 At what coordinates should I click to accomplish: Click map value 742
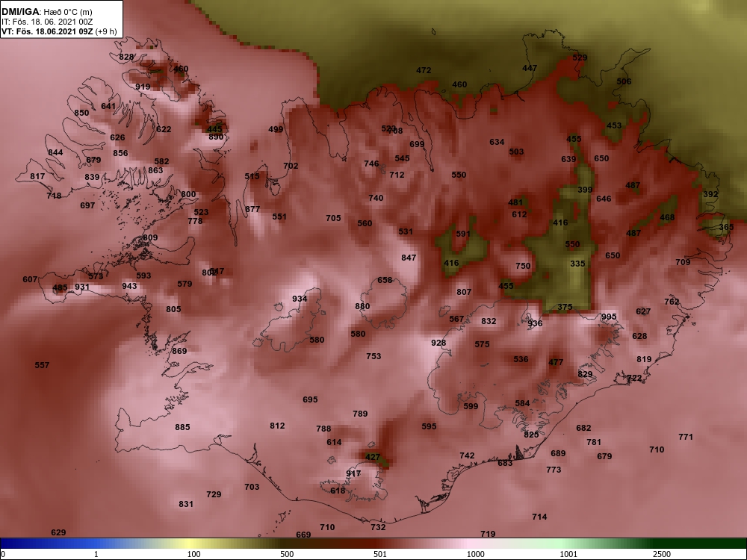point(467,455)
